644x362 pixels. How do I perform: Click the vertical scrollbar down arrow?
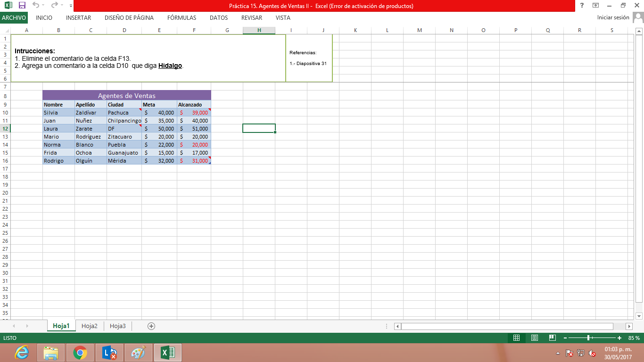[639, 316]
